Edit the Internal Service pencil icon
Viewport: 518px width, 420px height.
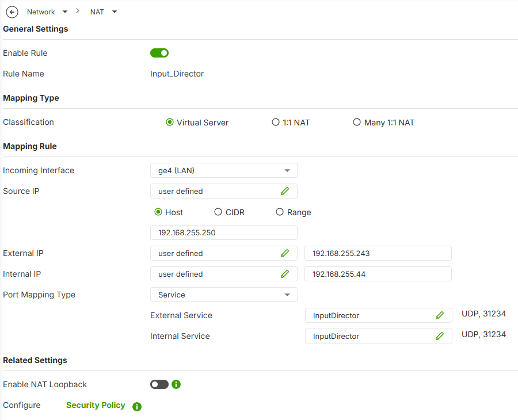tap(439, 336)
